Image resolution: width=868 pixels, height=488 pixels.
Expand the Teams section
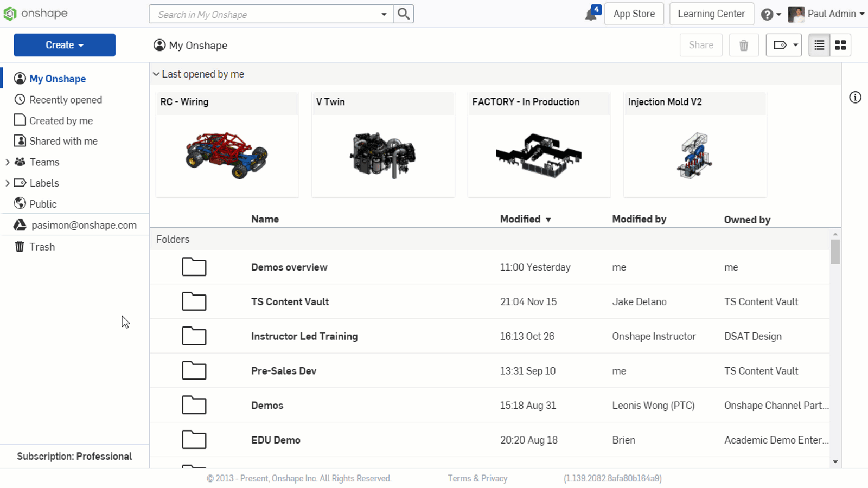point(8,162)
